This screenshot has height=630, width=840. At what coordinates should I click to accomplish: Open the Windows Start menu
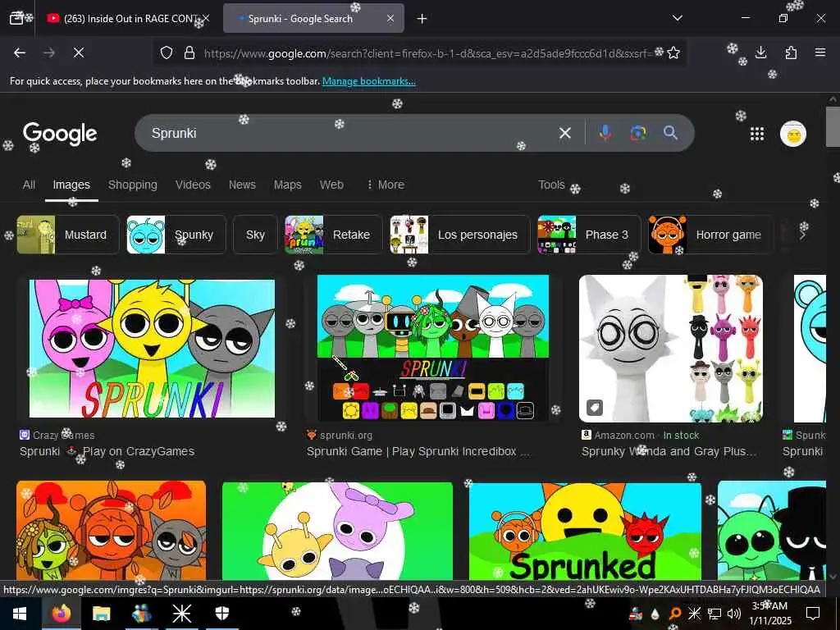[x=20, y=614]
